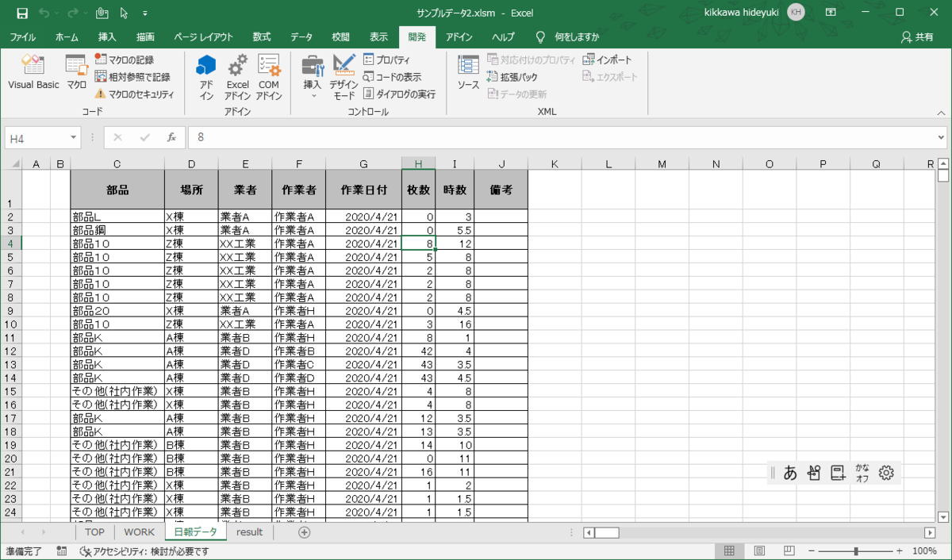Select the row 12 header
The width and height of the screenshot is (952, 560).
pyautogui.click(x=11, y=351)
